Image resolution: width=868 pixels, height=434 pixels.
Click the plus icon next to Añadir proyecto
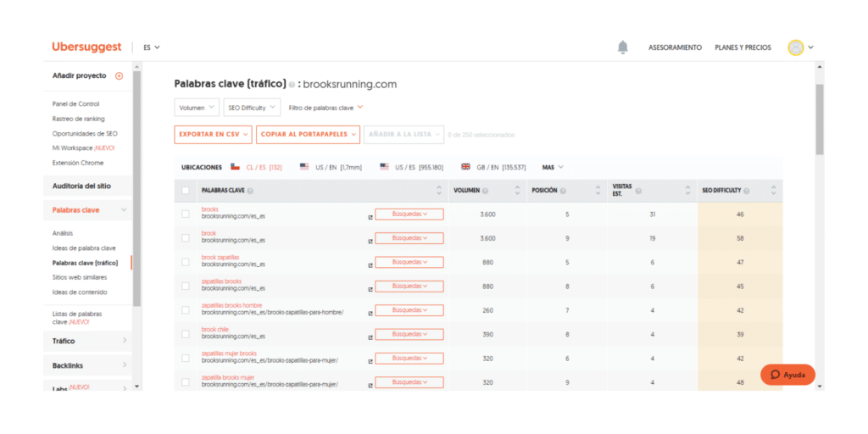pyautogui.click(x=119, y=75)
